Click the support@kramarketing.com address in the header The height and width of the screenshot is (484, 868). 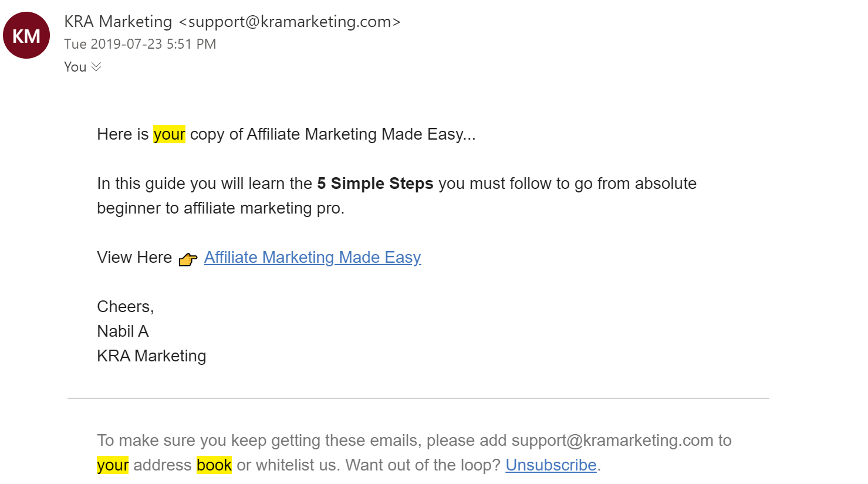click(290, 22)
